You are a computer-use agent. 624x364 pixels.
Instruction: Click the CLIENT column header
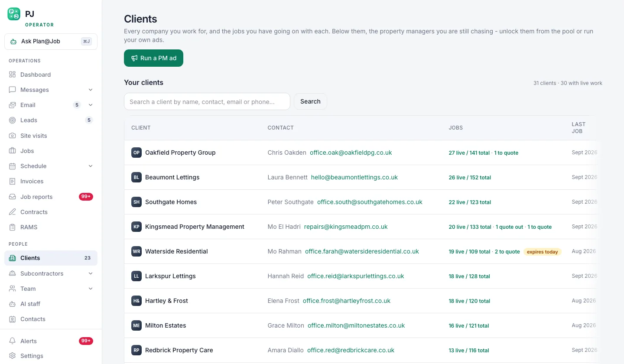(141, 128)
